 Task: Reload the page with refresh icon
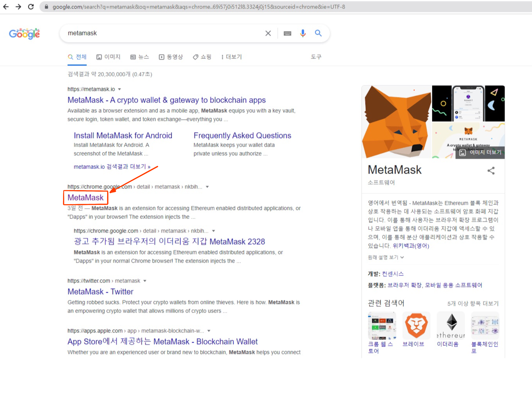[x=31, y=7]
